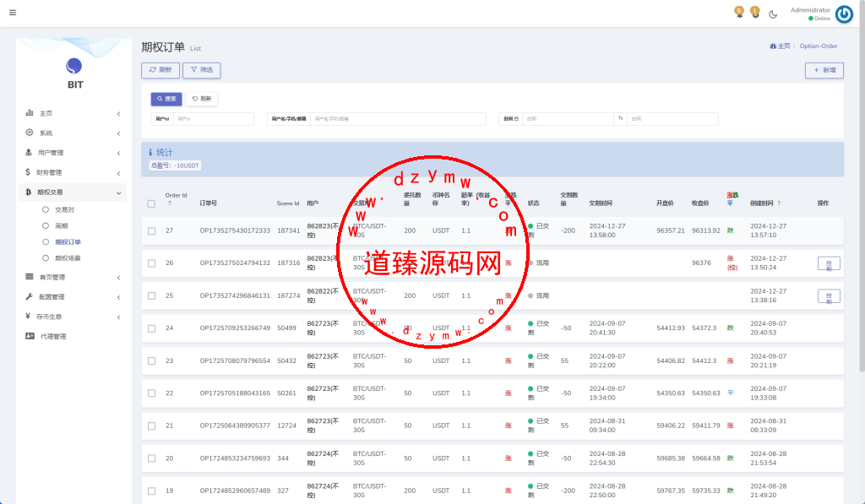Viewport: 865px width, 504px height.
Task: Click the 刷新 reset button beside search
Action: click(202, 99)
